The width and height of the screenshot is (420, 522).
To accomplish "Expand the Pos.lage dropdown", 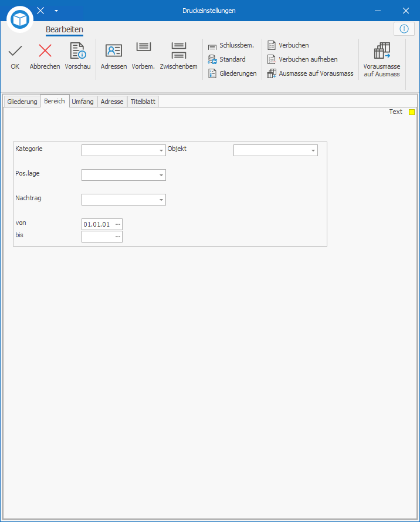I will [161, 175].
